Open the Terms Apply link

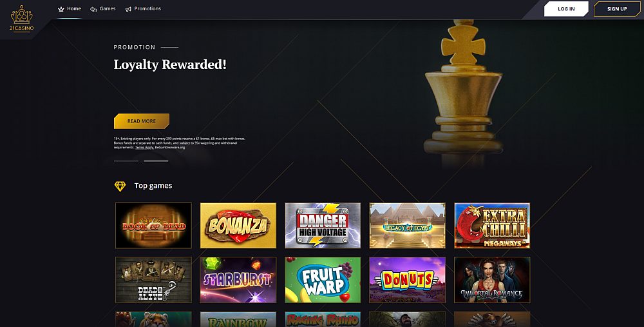pos(144,147)
